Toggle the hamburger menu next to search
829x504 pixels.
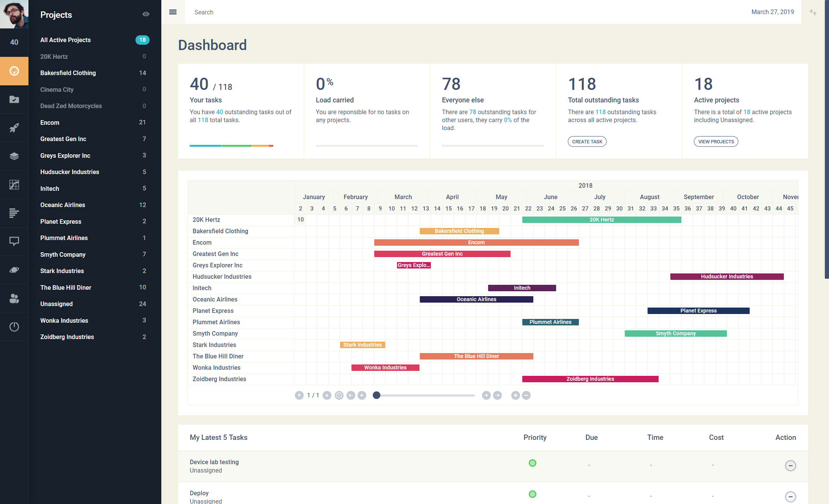[173, 12]
